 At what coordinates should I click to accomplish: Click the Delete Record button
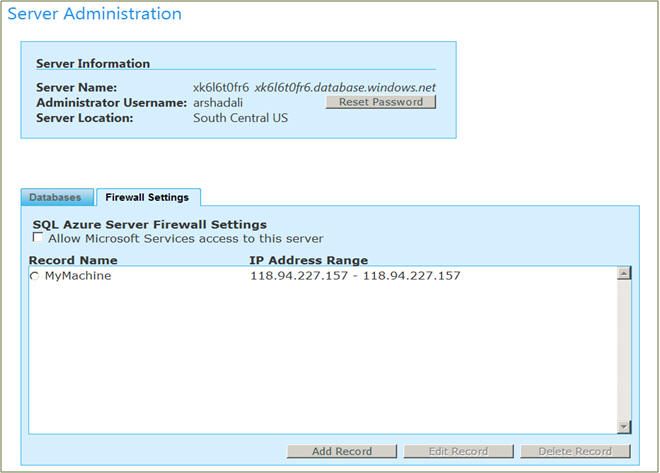(x=575, y=451)
